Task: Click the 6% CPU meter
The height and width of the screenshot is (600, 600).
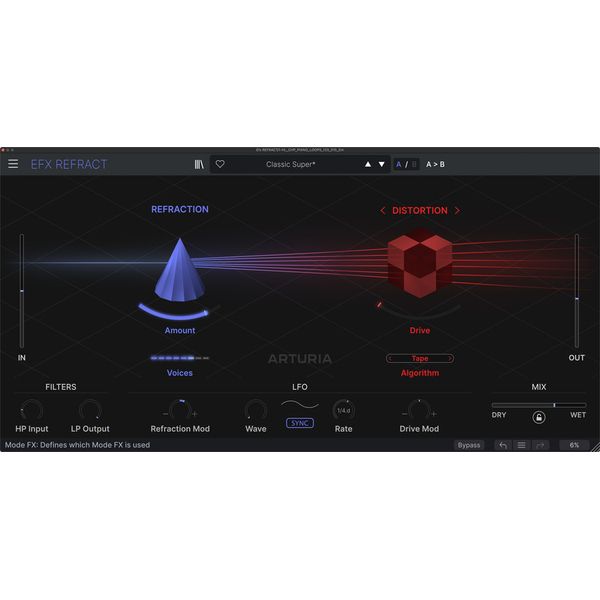Action: click(x=574, y=445)
